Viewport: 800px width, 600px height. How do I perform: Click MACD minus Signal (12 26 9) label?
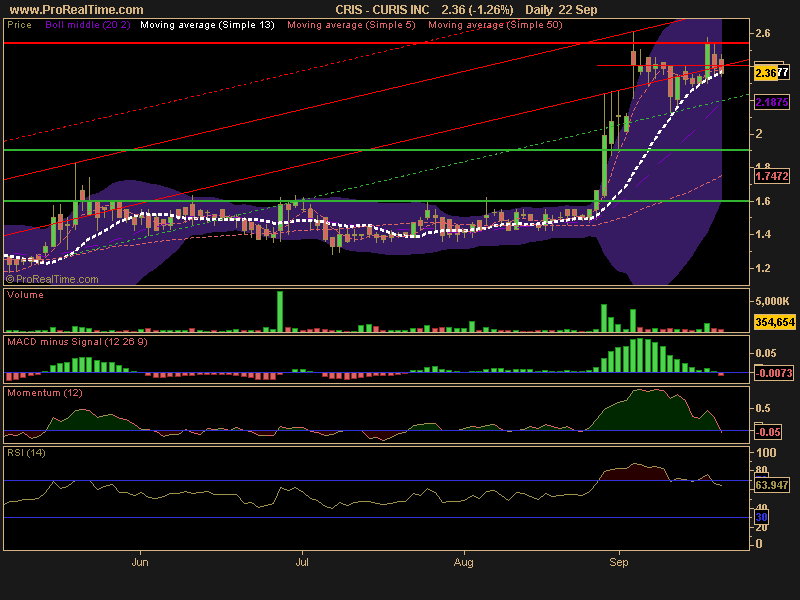[x=78, y=342]
